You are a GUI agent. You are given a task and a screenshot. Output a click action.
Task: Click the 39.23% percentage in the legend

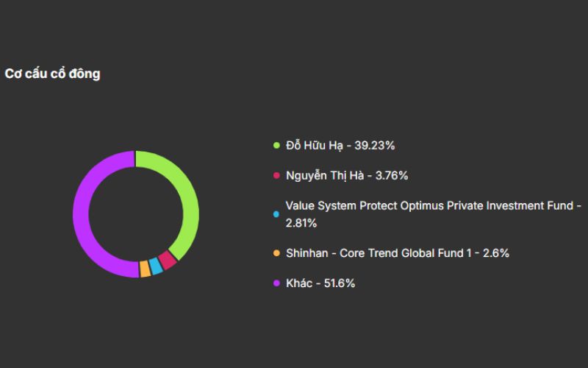pos(375,146)
